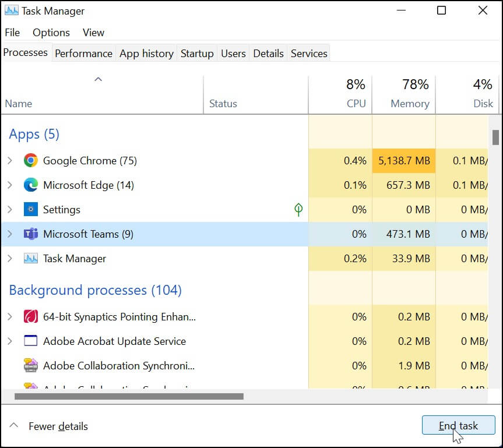The height and width of the screenshot is (448, 503).
Task: Click the horizontal scrollbar thumb
Action: point(129,396)
